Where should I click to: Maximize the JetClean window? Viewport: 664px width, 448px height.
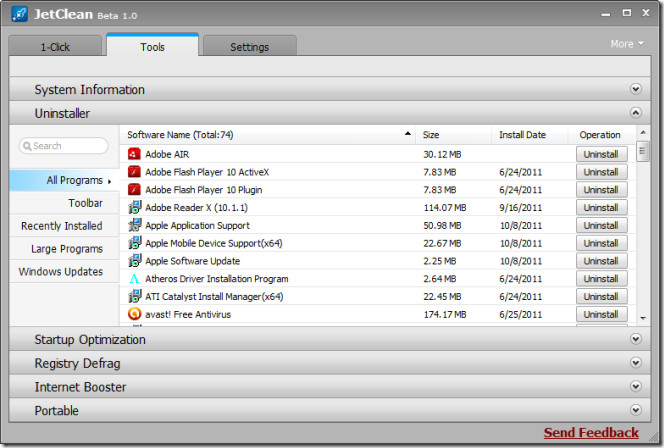[x=627, y=13]
